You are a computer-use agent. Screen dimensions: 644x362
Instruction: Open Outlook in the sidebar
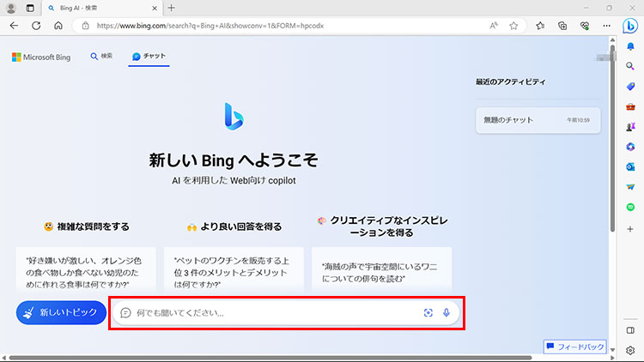pos(630,167)
